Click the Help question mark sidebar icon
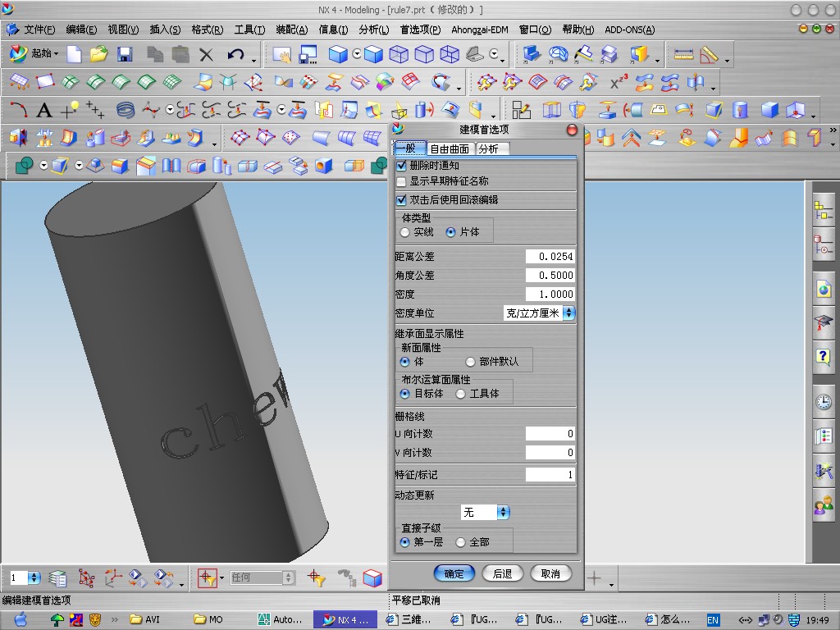This screenshot has width=840, height=630. click(x=824, y=356)
